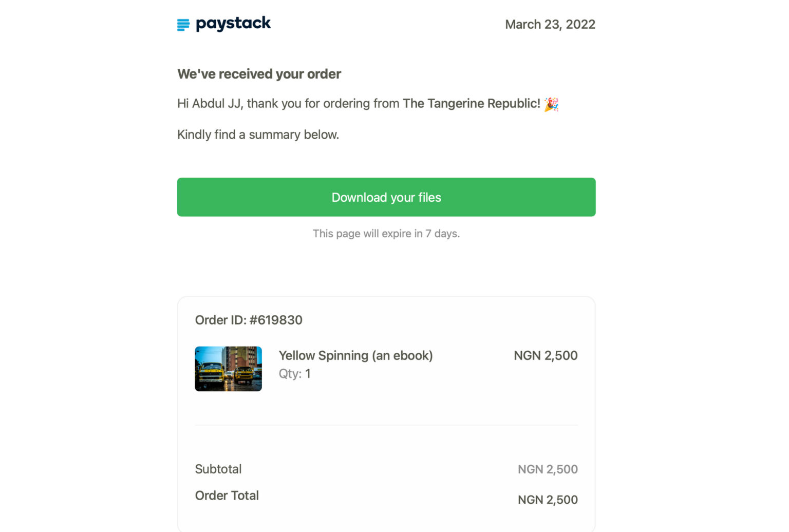The width and height of the screenshot is (789, 532).
Task: Select the expiry notice below the button
Action: tap(386, 233)
